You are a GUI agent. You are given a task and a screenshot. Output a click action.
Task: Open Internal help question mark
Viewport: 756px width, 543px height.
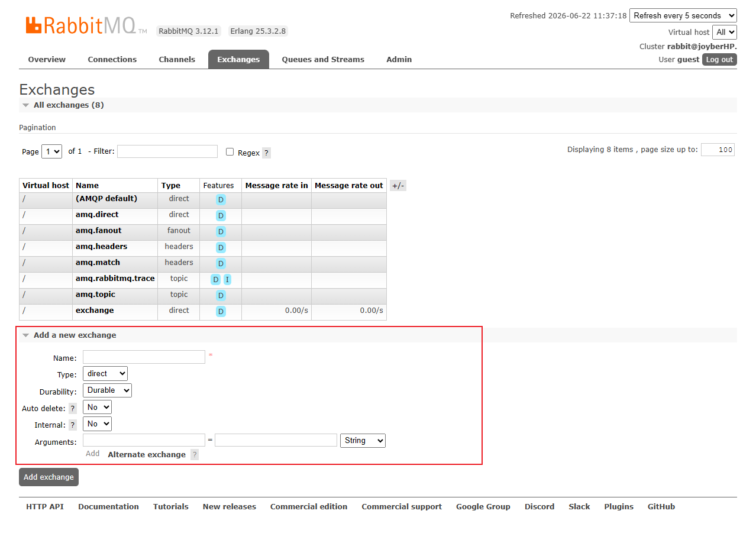[73, 425]
